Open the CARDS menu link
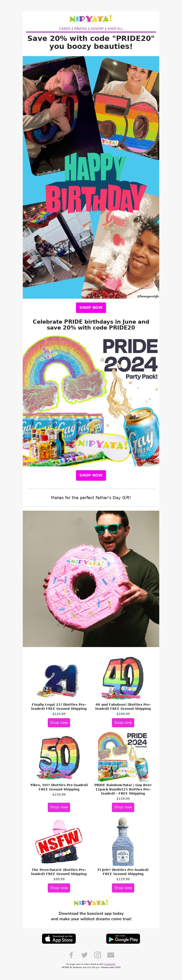The image size is (182, 980). 65,29
